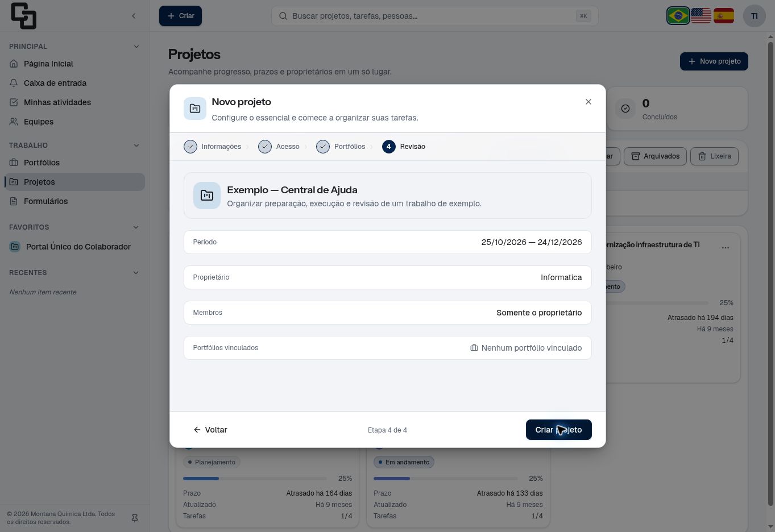775x532 pixels.
Task: Open Formulários in sidebar
Action: (x=74, y=201)
